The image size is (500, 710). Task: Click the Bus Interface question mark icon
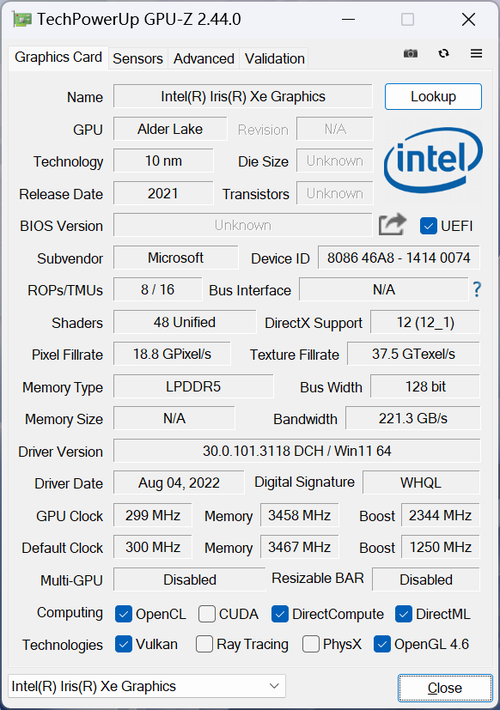pyautogui.click(x=476, y=289)
